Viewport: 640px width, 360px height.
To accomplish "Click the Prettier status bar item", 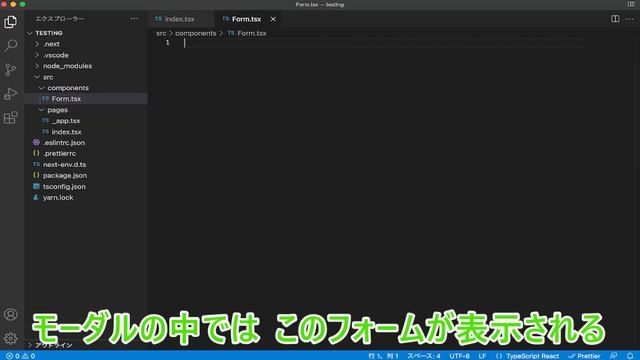I will point(584,356).
